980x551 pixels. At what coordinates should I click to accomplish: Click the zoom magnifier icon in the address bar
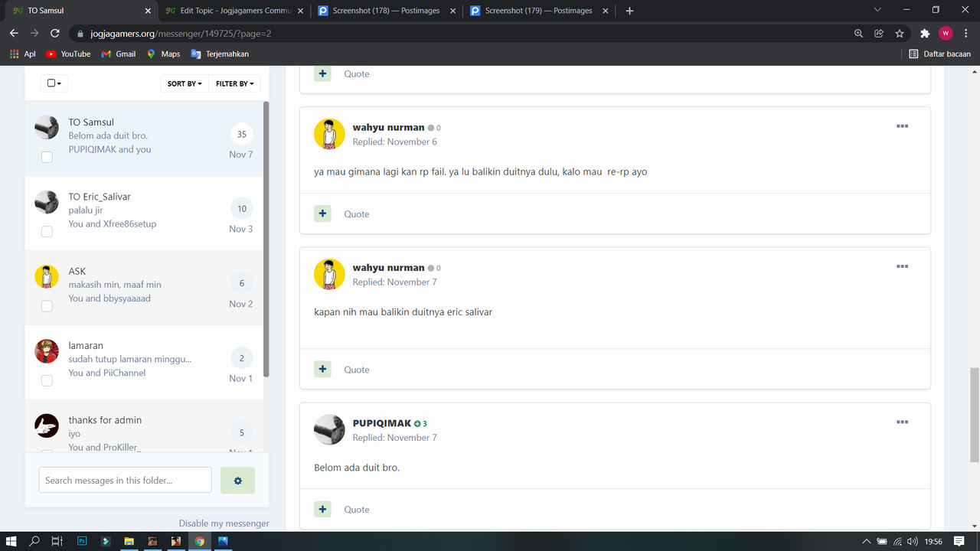click(858, 34)
